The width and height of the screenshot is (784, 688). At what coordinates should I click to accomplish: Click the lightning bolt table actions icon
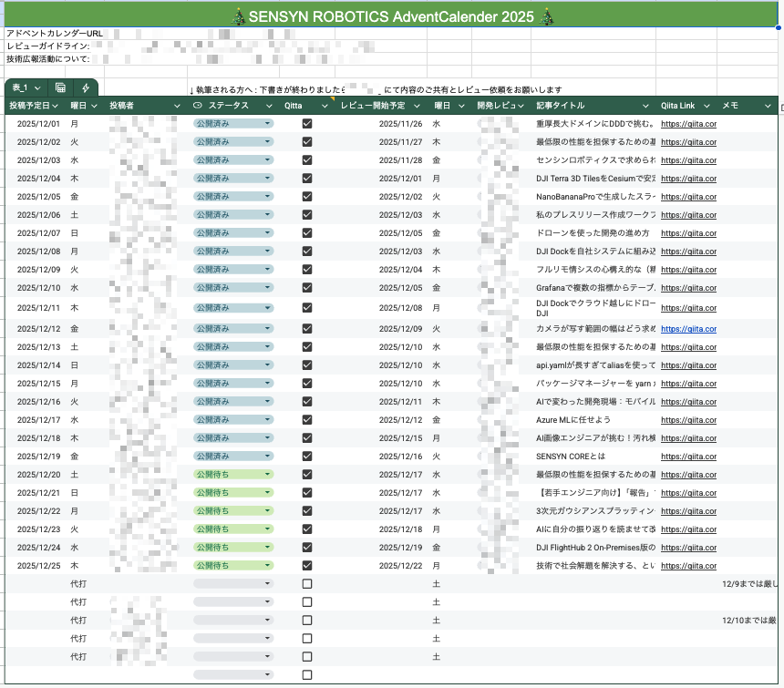(86, 87)
